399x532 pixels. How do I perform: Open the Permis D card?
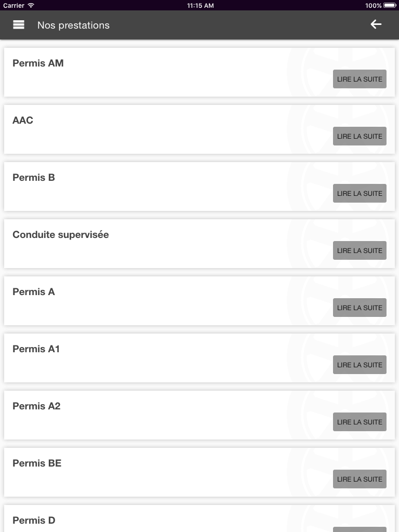click(x=199, y=518)
